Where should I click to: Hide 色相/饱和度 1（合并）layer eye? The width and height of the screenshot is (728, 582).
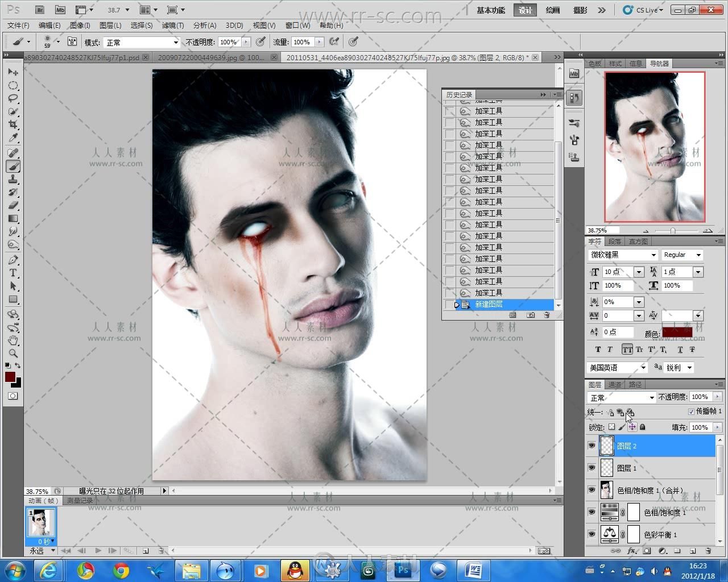591,490
